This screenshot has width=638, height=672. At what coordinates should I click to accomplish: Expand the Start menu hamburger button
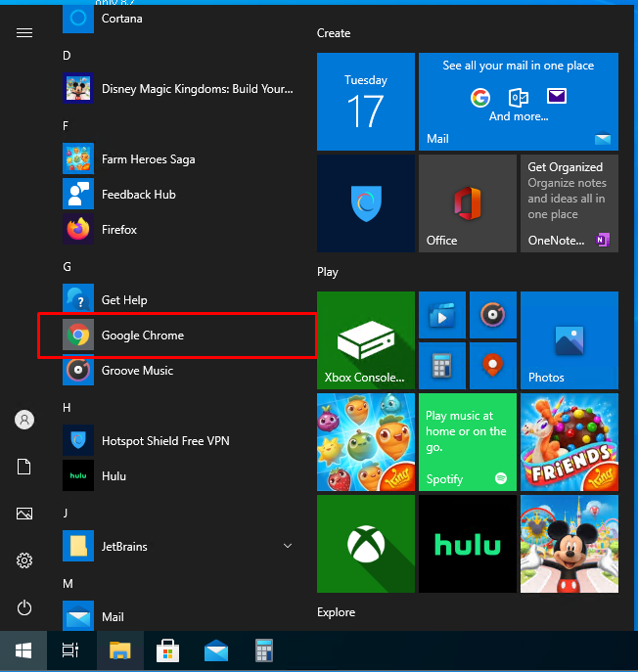[24, 32]
